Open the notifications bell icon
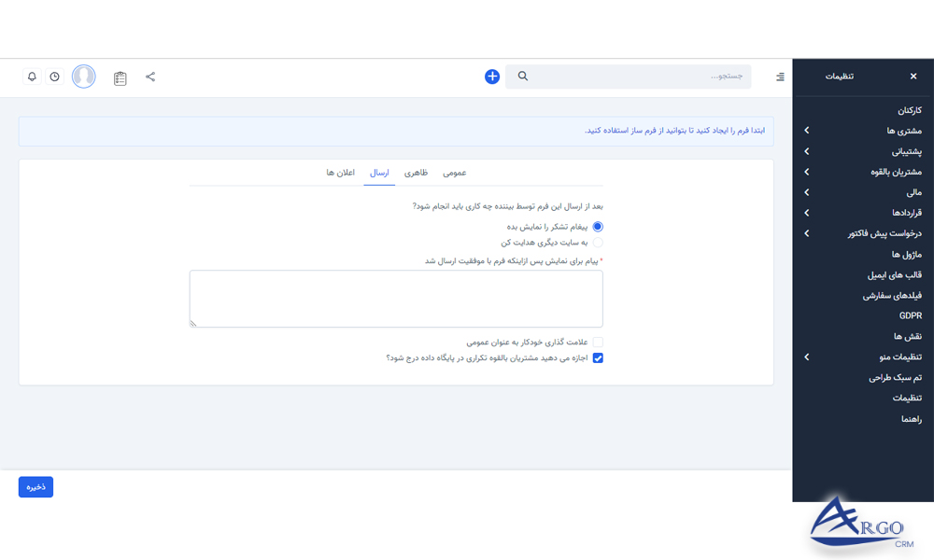The width and height of the screenshot is (934, 560). 31,77
